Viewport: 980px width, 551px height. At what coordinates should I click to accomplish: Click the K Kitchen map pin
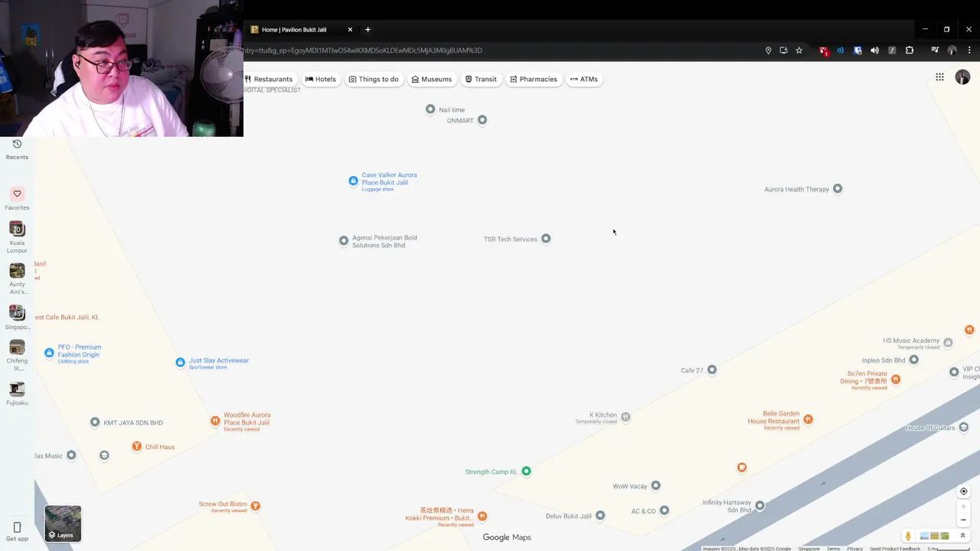click(626, 416)
